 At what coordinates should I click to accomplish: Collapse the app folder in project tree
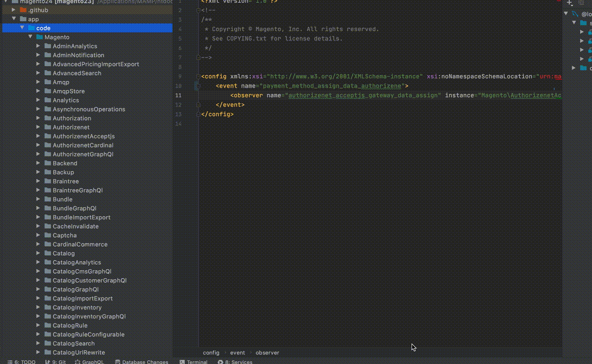(x=14, y=19)
